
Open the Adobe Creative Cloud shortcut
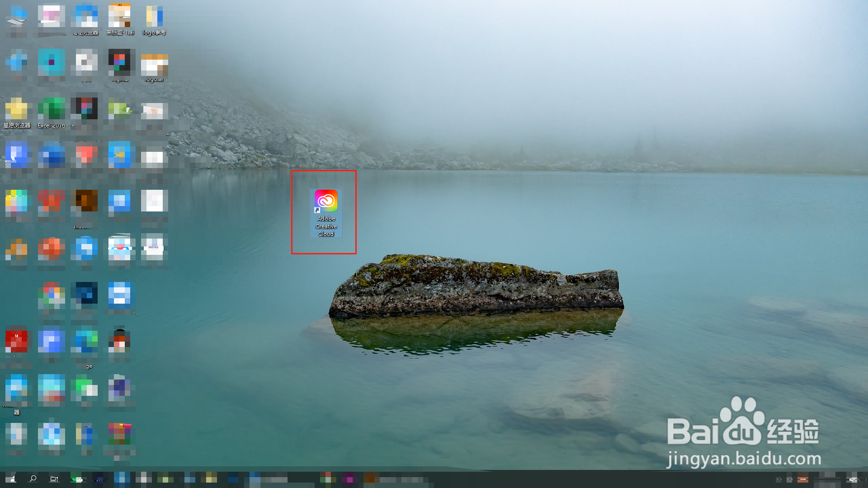[326, 201]
